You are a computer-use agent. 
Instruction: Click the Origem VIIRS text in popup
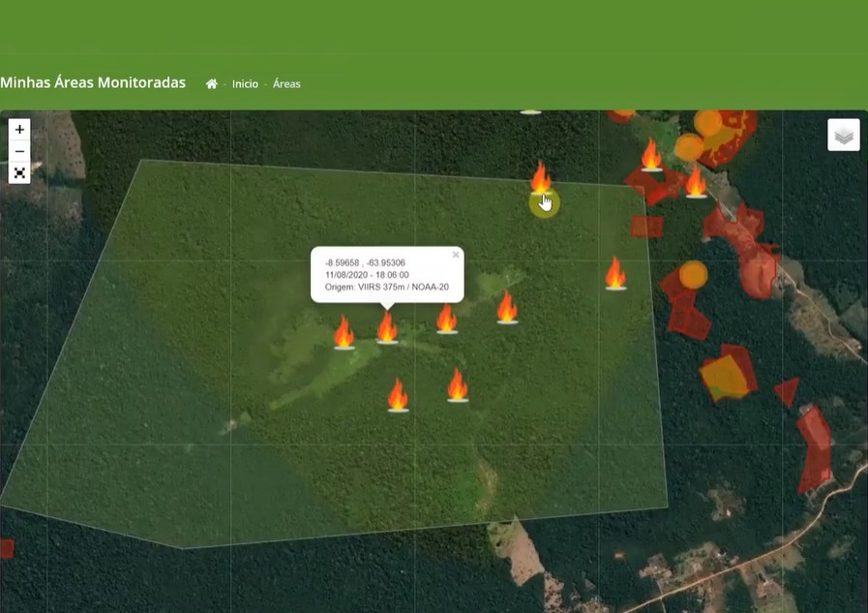(386, 287)
